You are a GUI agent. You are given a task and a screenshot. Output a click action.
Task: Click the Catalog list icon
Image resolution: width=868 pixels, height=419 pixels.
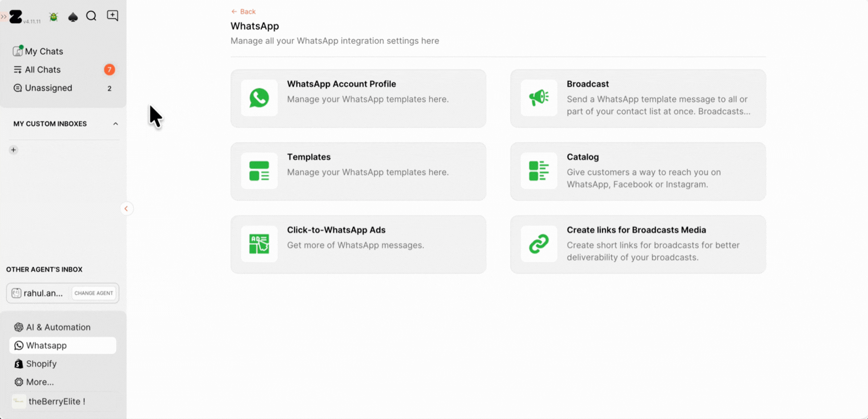click(539, 171)
